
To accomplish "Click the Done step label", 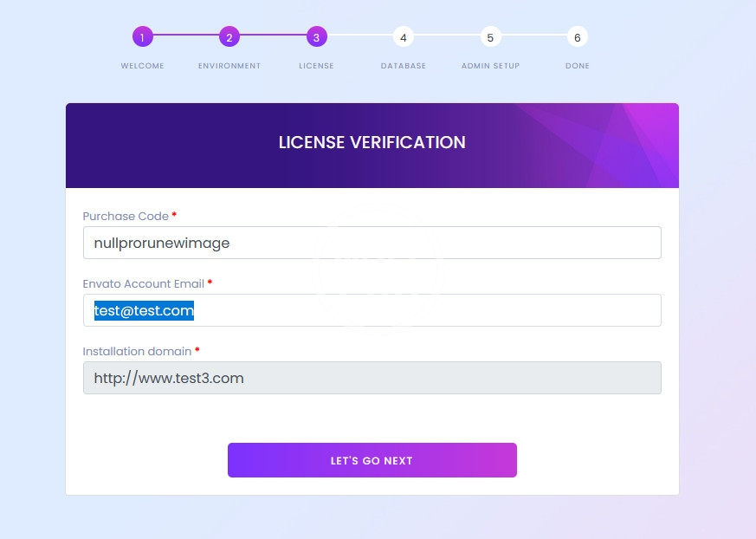I will [577, 66].
